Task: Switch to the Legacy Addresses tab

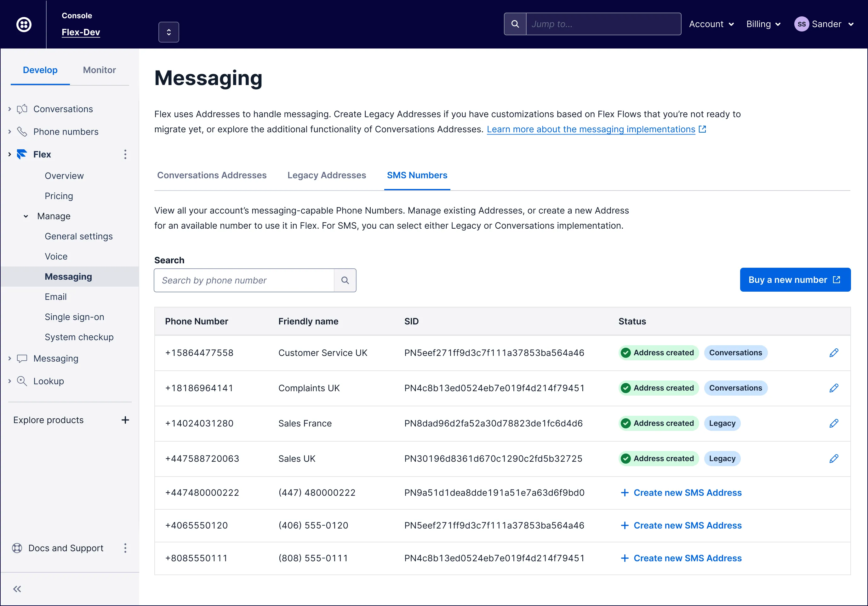Action: 326,175
